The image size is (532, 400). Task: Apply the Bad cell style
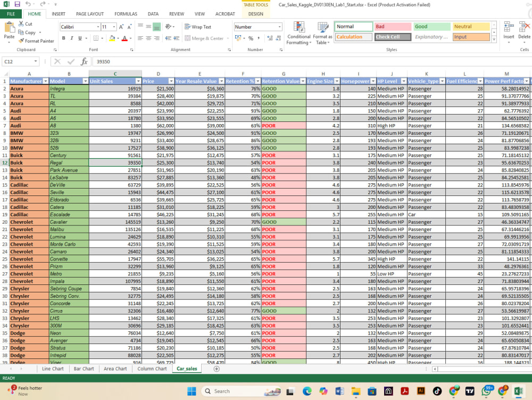coord(393,27)
